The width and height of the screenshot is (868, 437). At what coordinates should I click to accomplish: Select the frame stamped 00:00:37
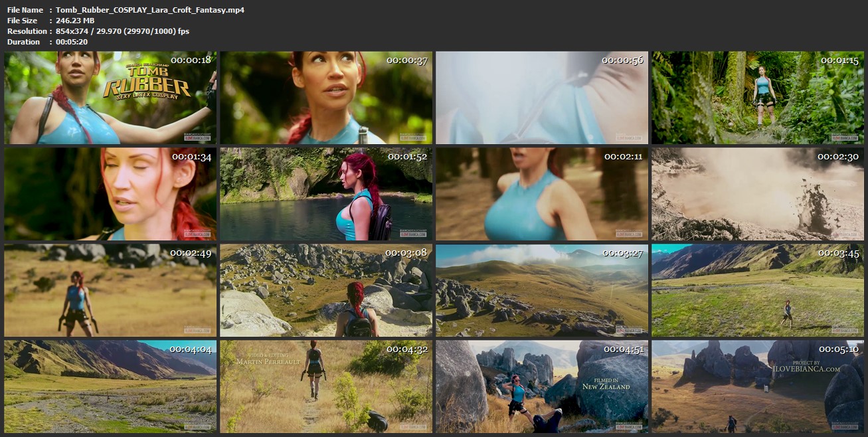[326, 98]
